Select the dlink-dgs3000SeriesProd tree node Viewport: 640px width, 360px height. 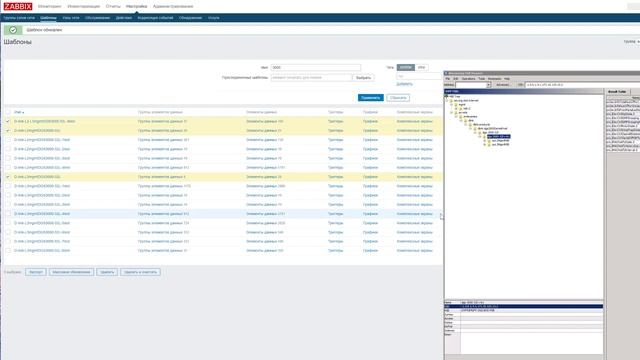[492, 129]
